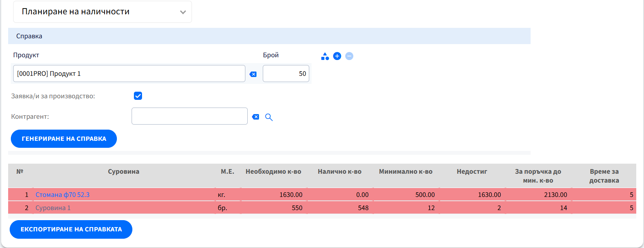This screenshot has height=248, width=644.
Task: Click the blue plus add-product icon
Action: coord(337,56)
